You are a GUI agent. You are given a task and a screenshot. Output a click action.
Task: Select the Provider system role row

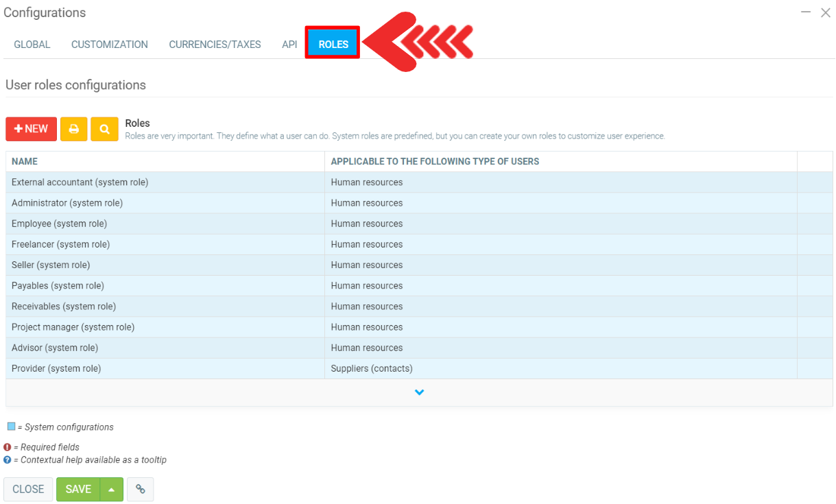point(56,368)
